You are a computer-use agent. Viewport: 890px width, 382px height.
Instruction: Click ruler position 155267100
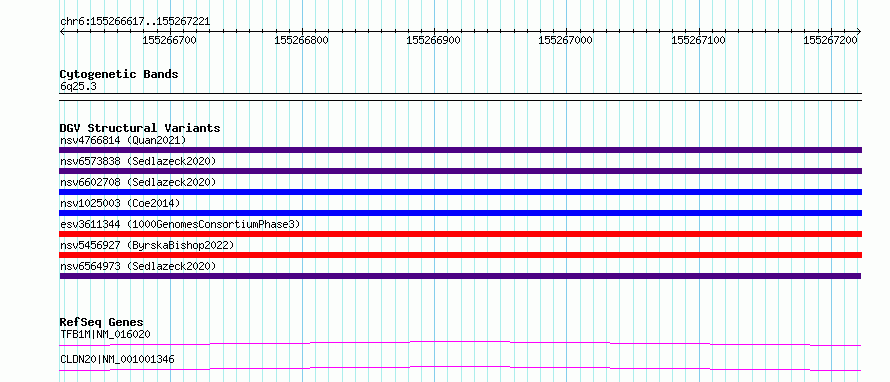[x=698, y=40]
